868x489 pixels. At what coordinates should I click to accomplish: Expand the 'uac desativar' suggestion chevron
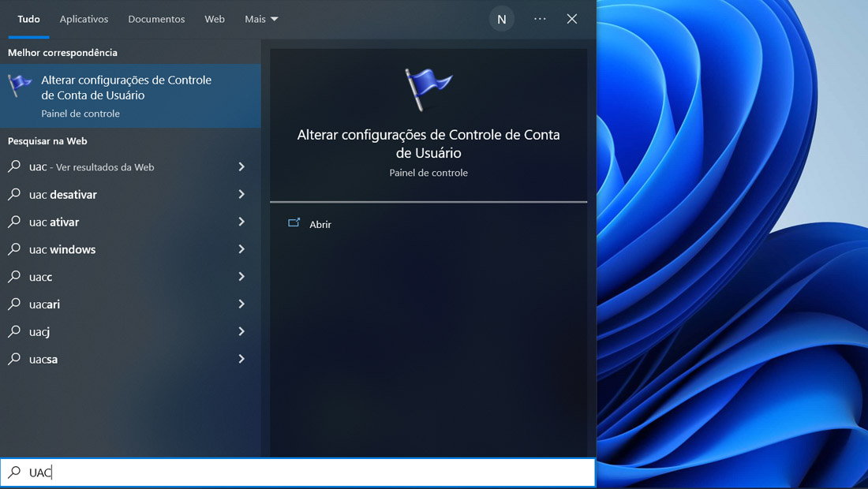click(241, 194)
